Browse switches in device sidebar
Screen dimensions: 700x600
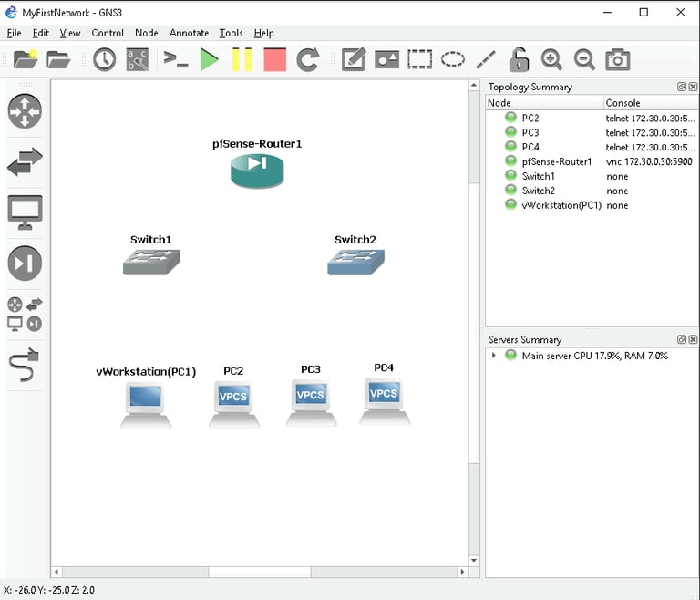[25, 161]
